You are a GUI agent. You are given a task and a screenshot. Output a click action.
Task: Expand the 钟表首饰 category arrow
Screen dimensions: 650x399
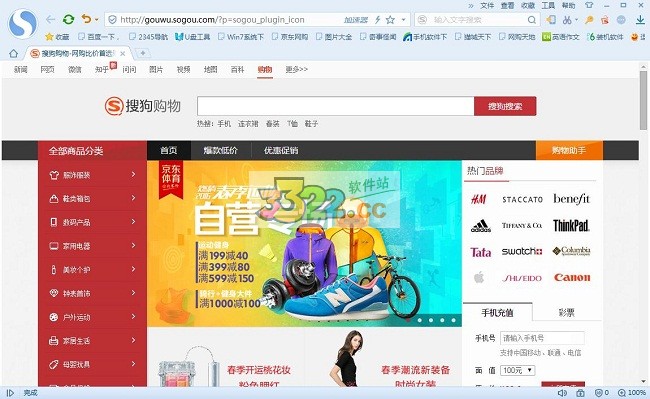[133, 293]
